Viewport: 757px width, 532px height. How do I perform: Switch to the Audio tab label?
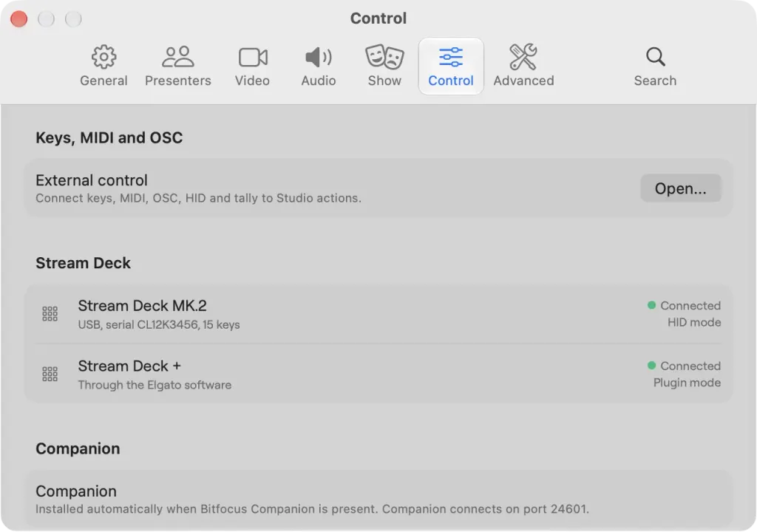[x=318, y=81]
